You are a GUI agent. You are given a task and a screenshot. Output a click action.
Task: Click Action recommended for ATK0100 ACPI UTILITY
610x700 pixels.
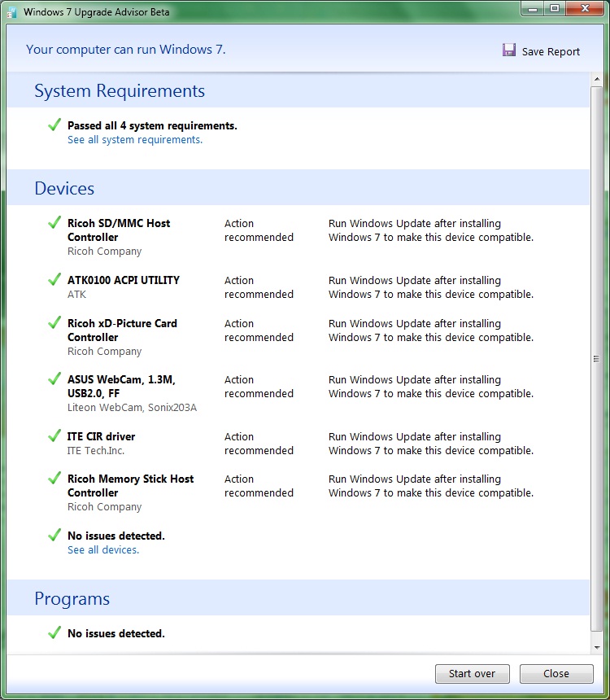click(259, 287)
